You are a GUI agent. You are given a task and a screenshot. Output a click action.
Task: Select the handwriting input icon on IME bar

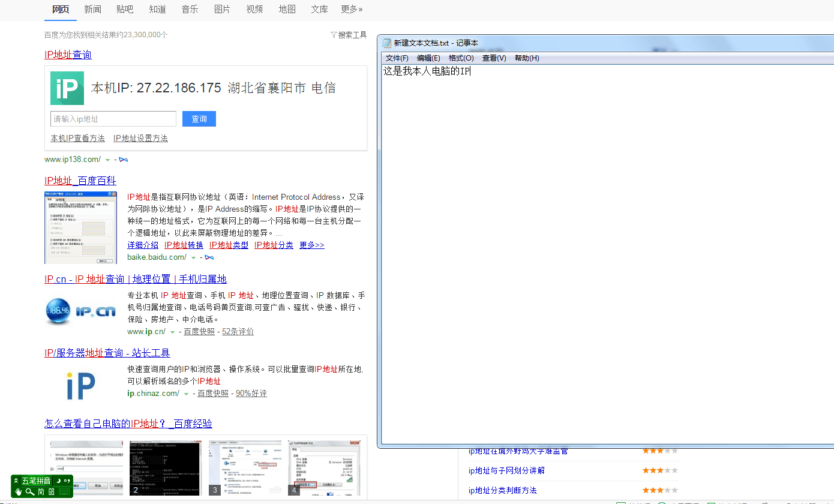click(18, 492)
